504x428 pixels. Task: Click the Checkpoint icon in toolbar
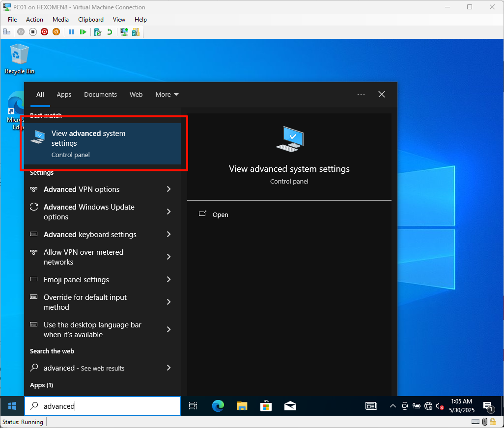point(98,32)
